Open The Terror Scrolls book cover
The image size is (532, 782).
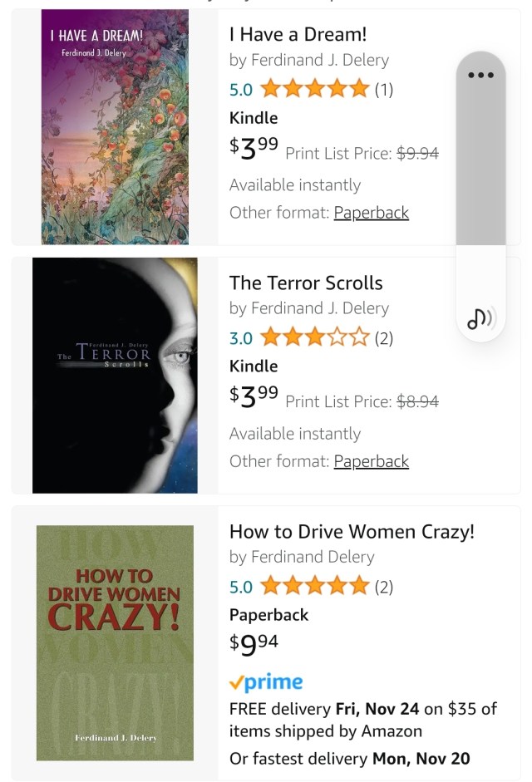[x=115, y=376]
